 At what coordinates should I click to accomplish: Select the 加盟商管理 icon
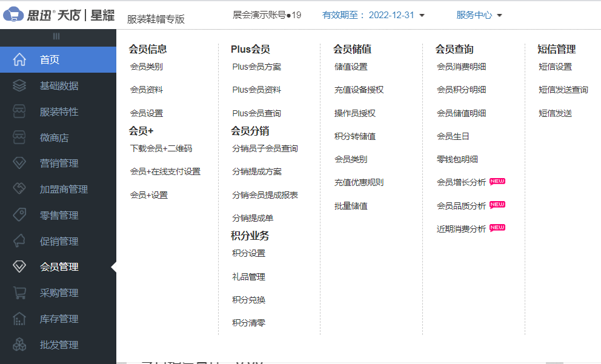coord(18,189)
